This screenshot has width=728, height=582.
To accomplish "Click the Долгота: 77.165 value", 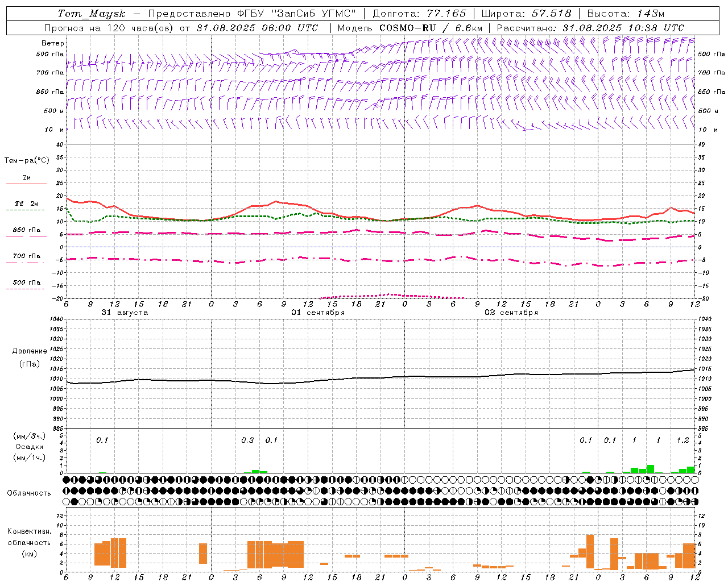I will pyautogui.click(x=419, y=14).
